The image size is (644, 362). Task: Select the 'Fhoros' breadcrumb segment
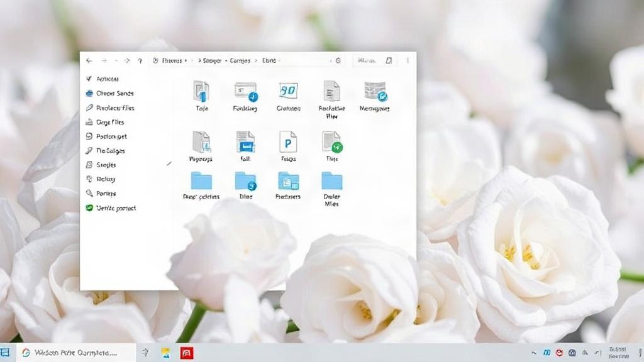tap(172, 61)
